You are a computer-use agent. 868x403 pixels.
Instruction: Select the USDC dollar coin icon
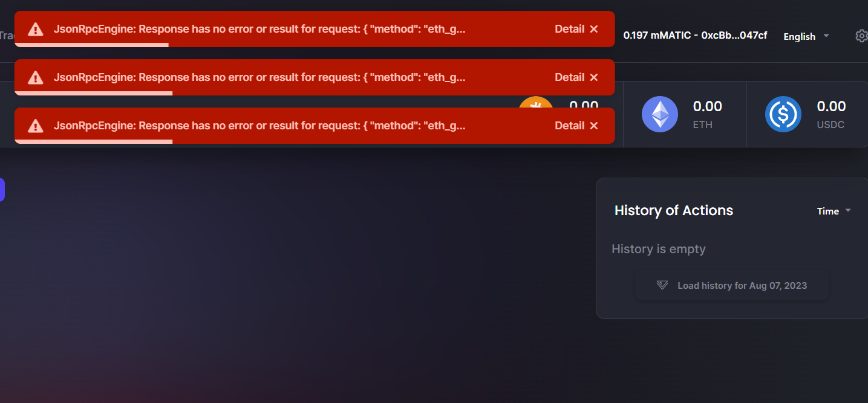(x=783, y=114)
